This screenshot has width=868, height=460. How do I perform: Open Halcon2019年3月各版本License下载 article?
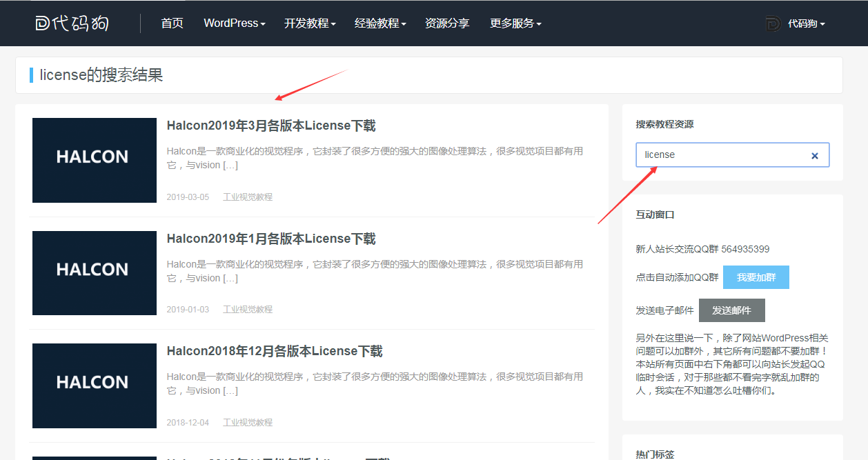[x=271, y=126]
